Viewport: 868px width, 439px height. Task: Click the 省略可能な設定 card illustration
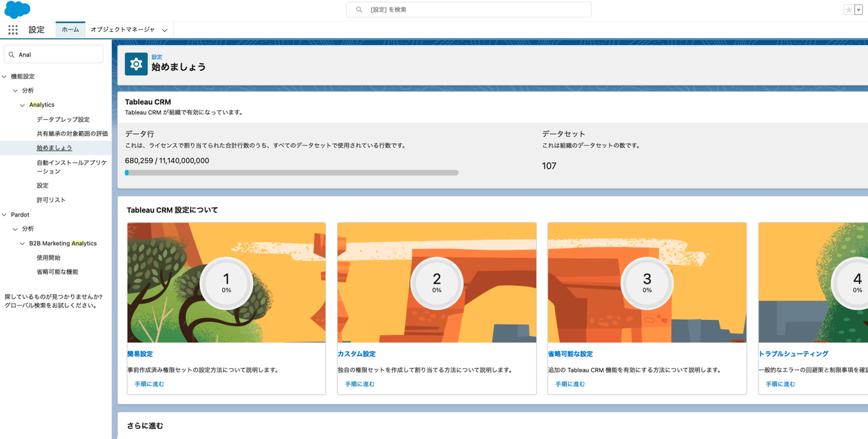(x=647, y=282)
